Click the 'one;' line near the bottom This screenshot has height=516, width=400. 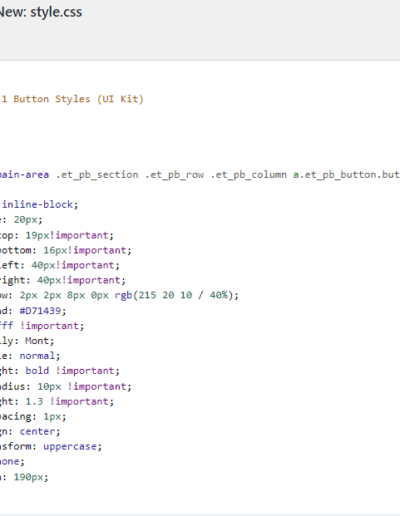[12, 462]
